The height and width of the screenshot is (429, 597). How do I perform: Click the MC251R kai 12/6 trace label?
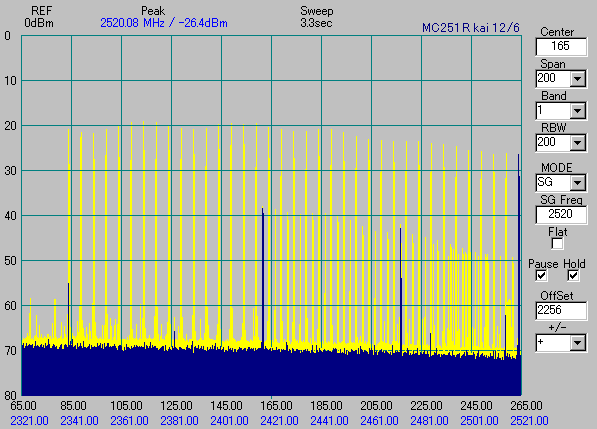click(x=471, y=28)
